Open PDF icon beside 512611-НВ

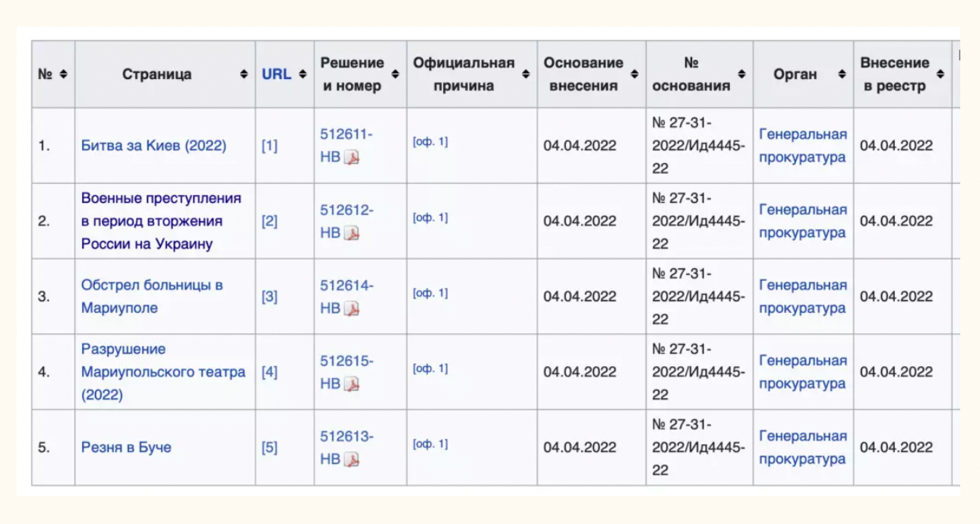pos(352,158)
